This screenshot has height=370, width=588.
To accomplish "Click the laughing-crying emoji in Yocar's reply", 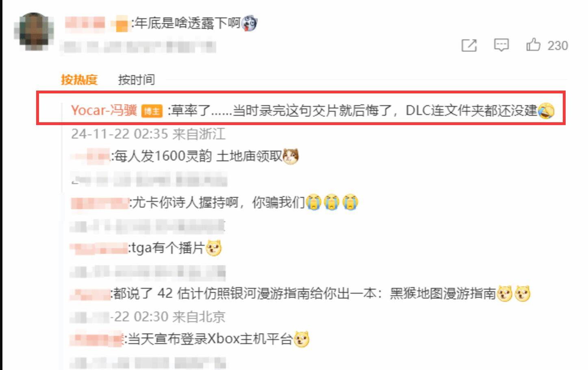I will pos(546,110).
